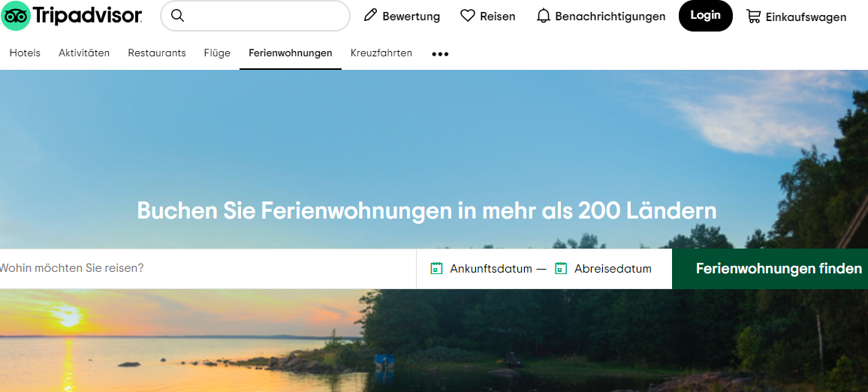
Task: Click the Tripadvisor owl logo
Action: tap(16, 16)
